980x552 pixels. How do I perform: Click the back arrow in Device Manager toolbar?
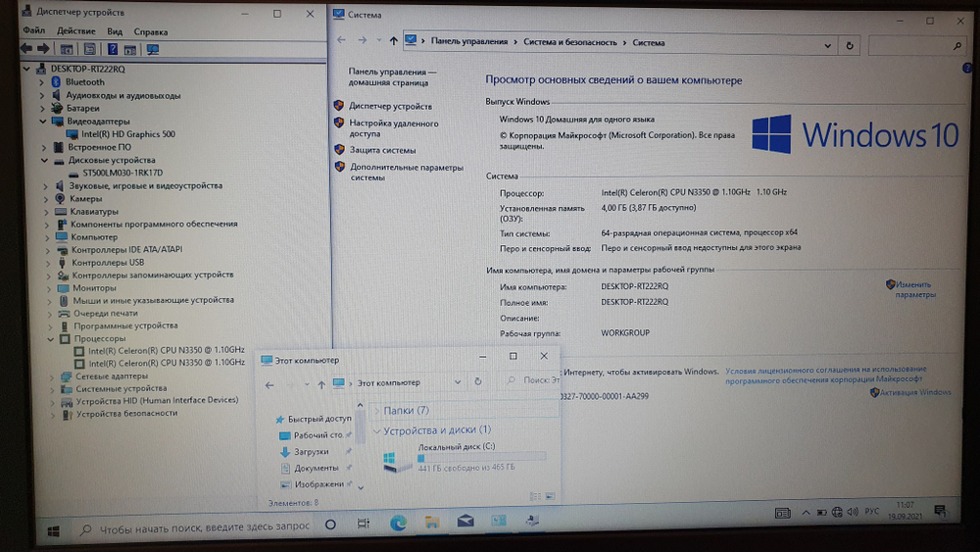click(x=26, y=48)
